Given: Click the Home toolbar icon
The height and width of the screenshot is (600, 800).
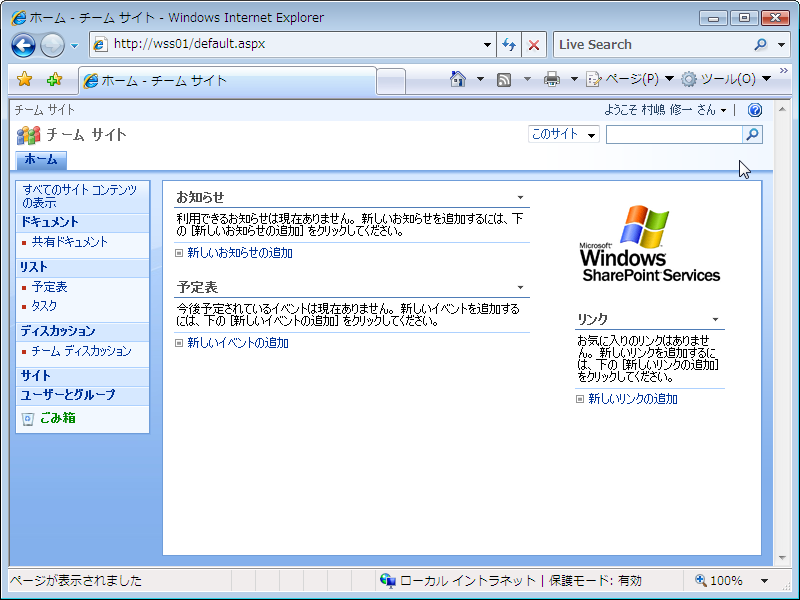Looking at the screenshot, I should tap(458, 79).
